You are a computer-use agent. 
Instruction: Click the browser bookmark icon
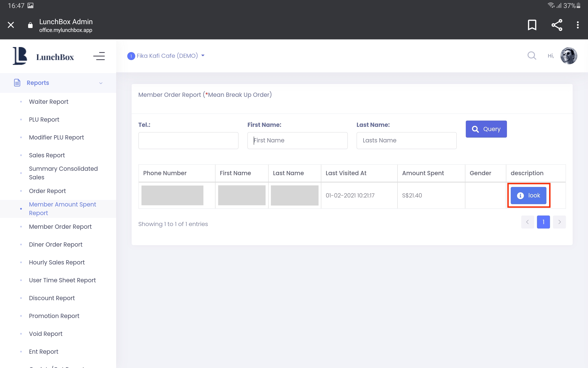(532, 25)
